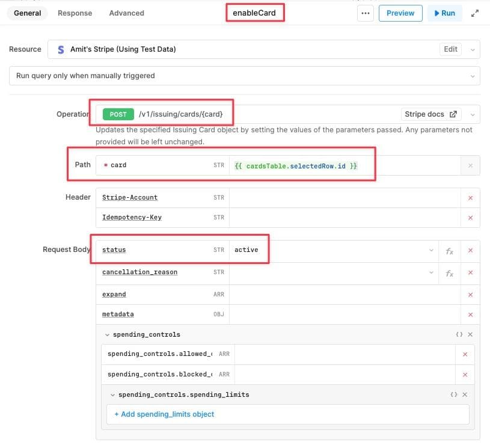This screenshot has width=490, height=448.
Task: Run the enableCard query
Action: pos(444,13)
